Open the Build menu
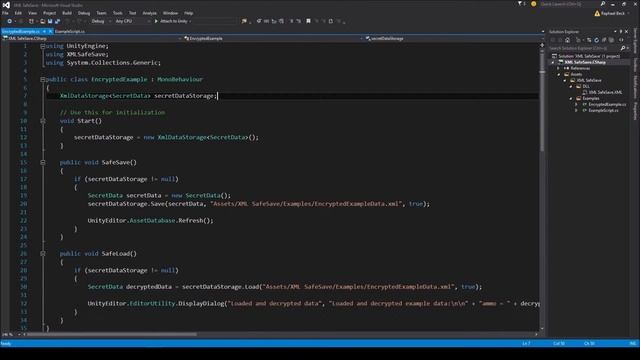Image resolution: width=640 pixels, height=360 pixels. 67,13
